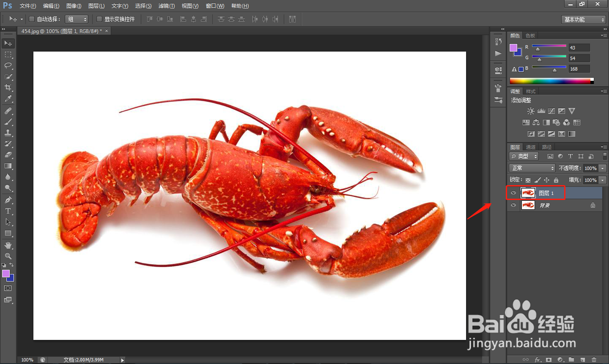Add a Brightness/Contrast adjustment
The height and width of the screenshot is (364, 609).
coord(531,111)
